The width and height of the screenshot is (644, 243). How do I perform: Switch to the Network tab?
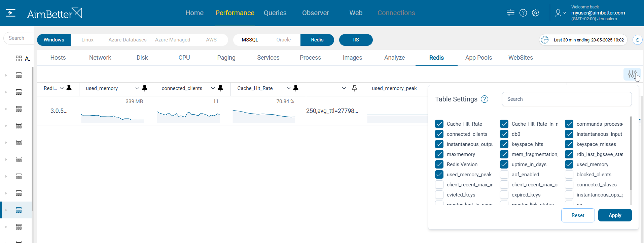[x=100, y=58]
